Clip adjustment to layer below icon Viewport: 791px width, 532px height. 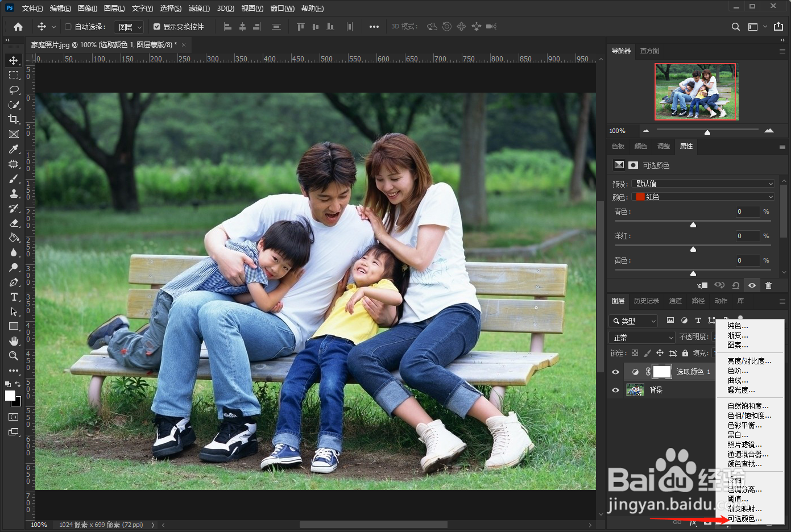[702, 285]
